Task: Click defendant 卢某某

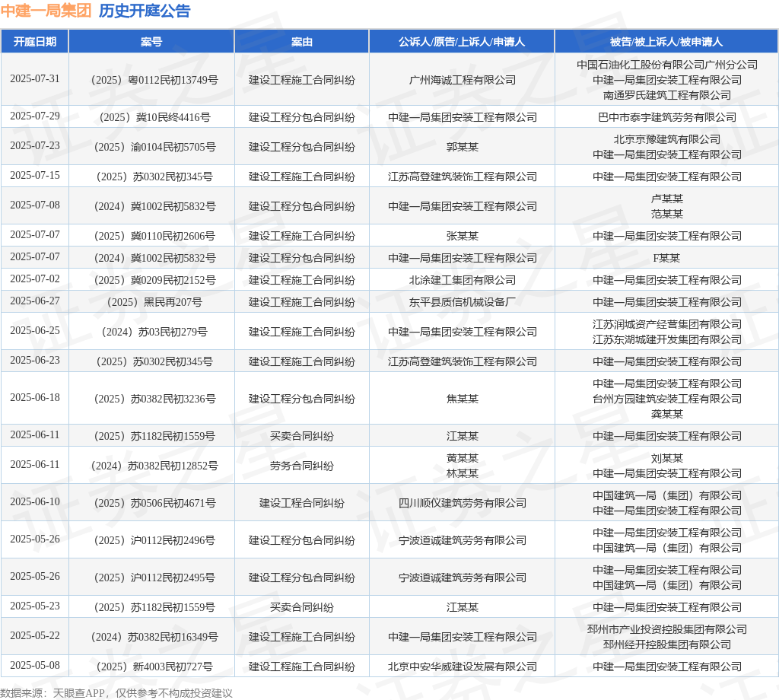Action: pyautogui.click(x=666, y=199)
